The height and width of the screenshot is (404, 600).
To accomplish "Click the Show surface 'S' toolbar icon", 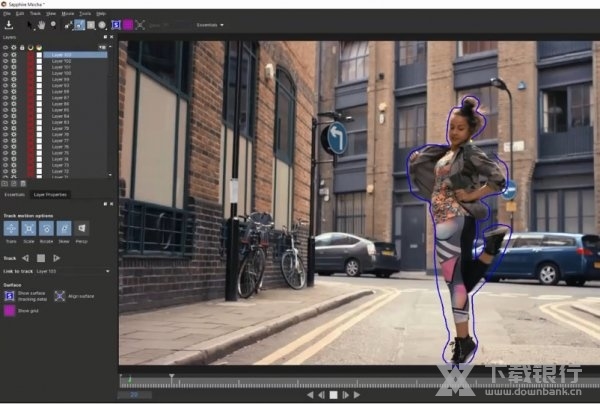I will [116, 24].
